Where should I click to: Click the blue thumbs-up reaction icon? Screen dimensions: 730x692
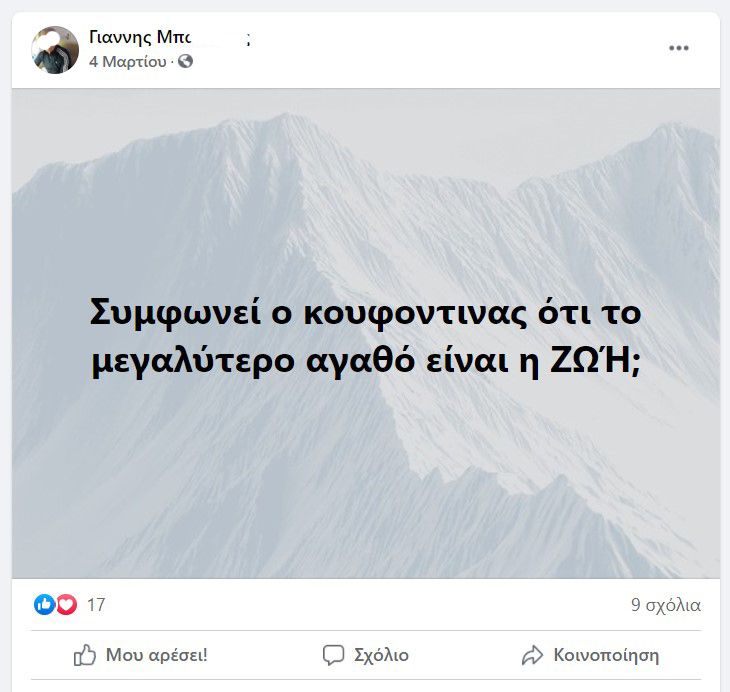(x=45, y=604)
